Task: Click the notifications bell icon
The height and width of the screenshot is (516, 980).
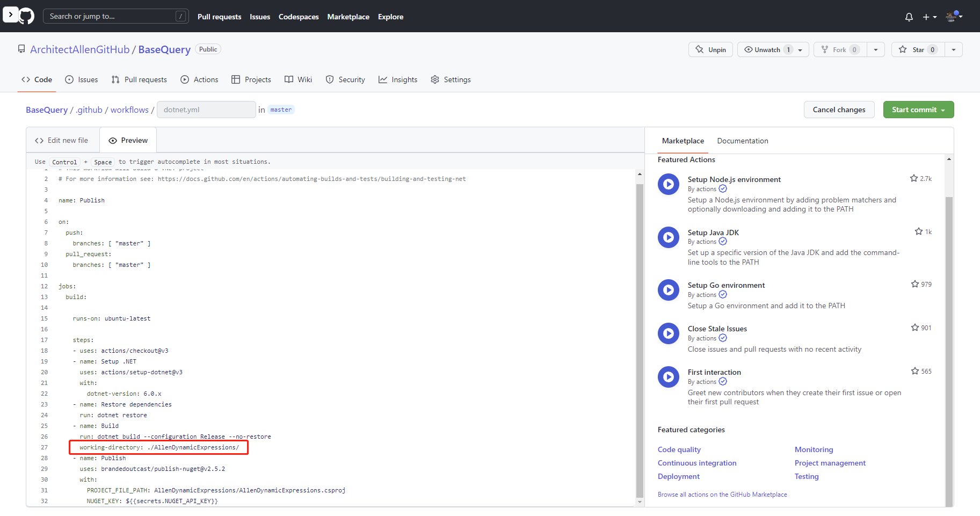Action: (x=909, y=17)
